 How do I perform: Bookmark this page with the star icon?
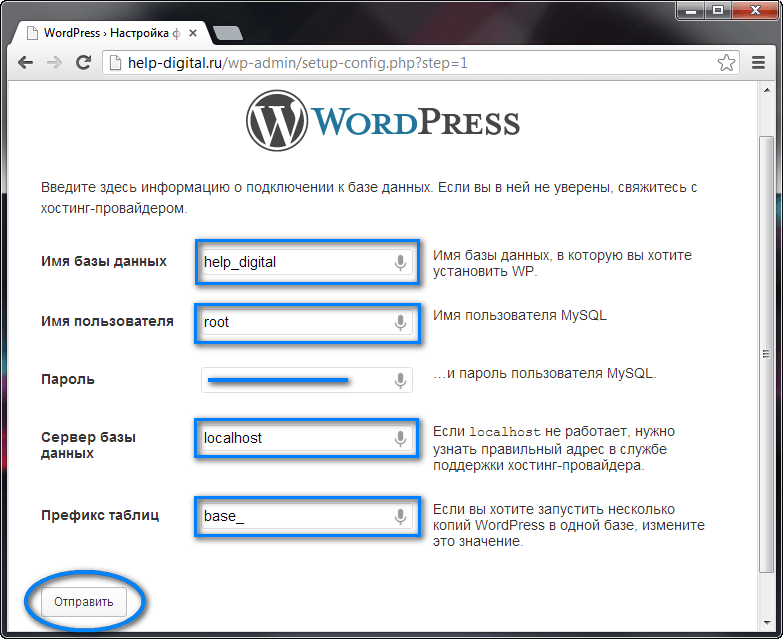[726, 63]
